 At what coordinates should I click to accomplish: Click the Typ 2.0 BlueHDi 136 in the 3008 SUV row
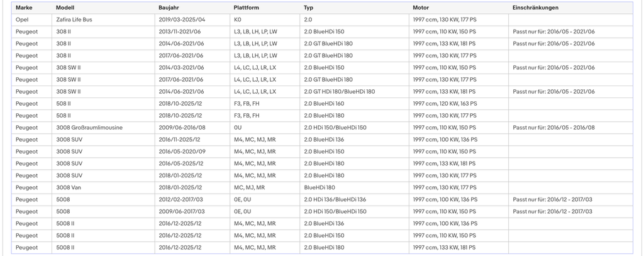[x=354, y=140]
